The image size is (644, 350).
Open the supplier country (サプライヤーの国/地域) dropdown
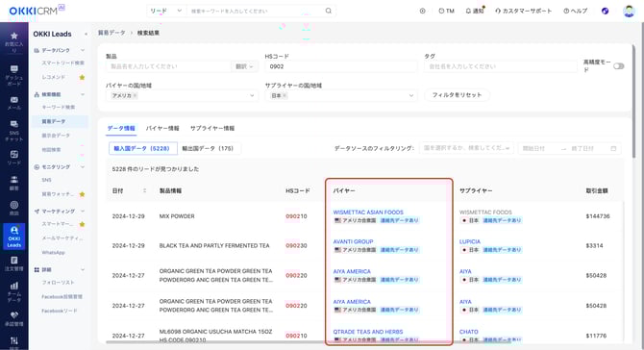(x=341, y=95)
